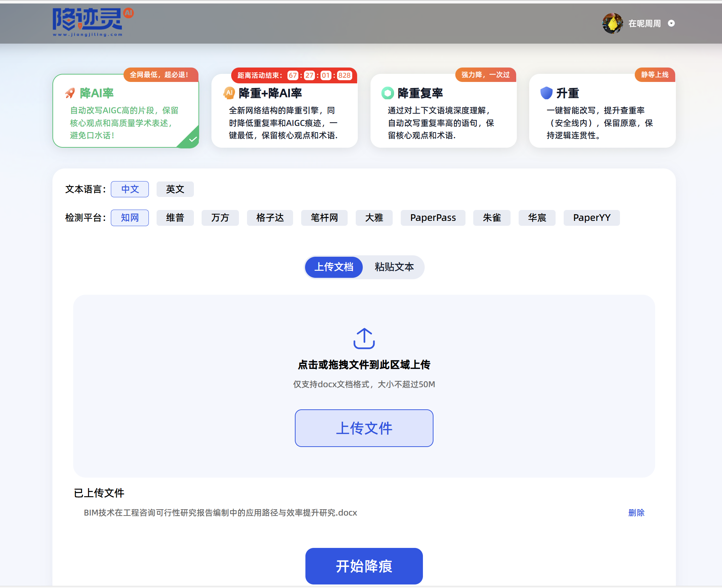This screenshot has width=722, height=588.
Task: Click the green circle icon on 降重复率 card
Action: coord(387,93)
